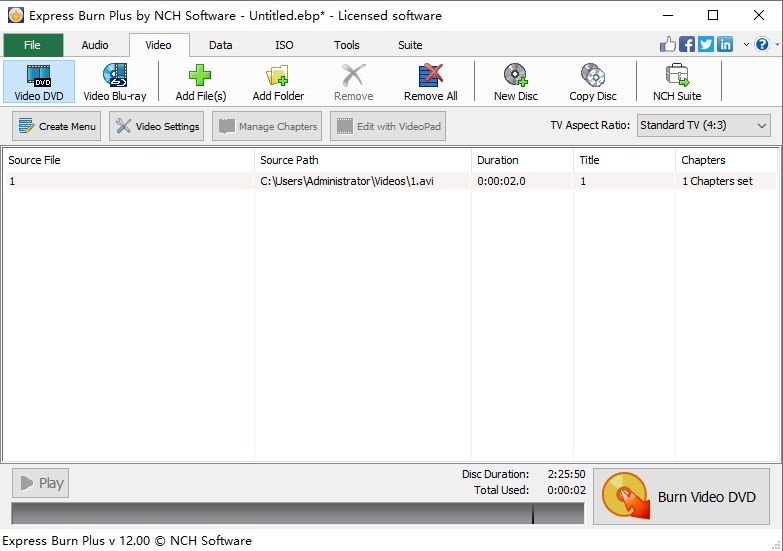This screenshot has height=551, width=783.
Task: Click the Burn Video DVD button
Action: click(x=681, y=496)
